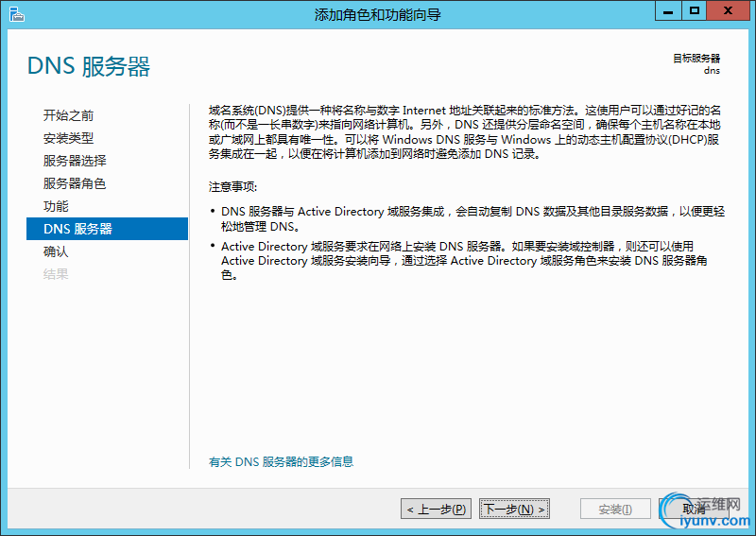This screenshot has height=536, width=756.
Task: Click the wizard icon in title bar
Action: tap(16, 14)
